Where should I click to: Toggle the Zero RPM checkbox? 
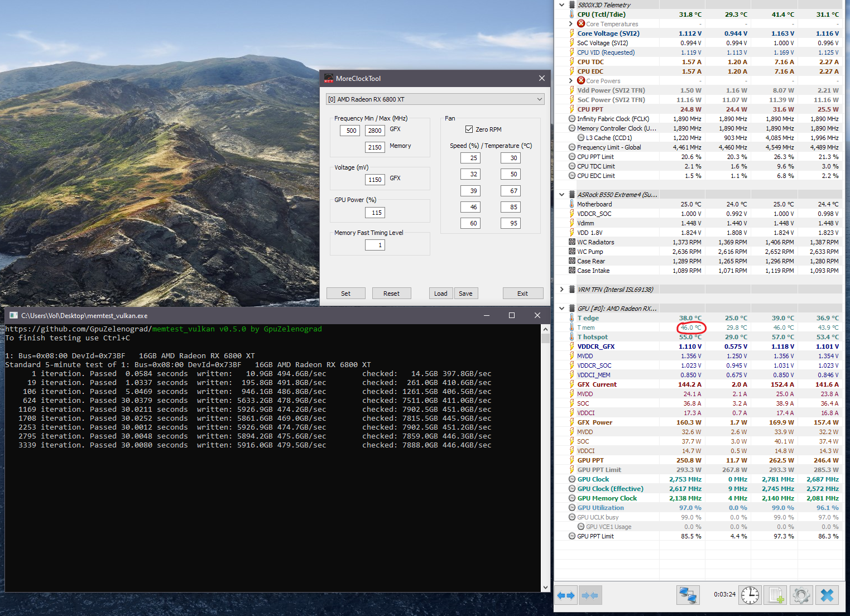[x=469, y=129]
